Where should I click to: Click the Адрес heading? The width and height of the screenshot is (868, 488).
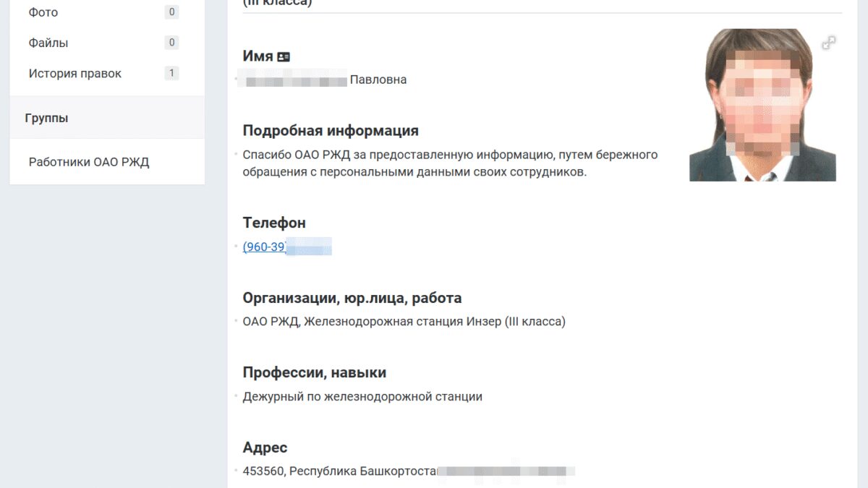[x=265, y=448]
